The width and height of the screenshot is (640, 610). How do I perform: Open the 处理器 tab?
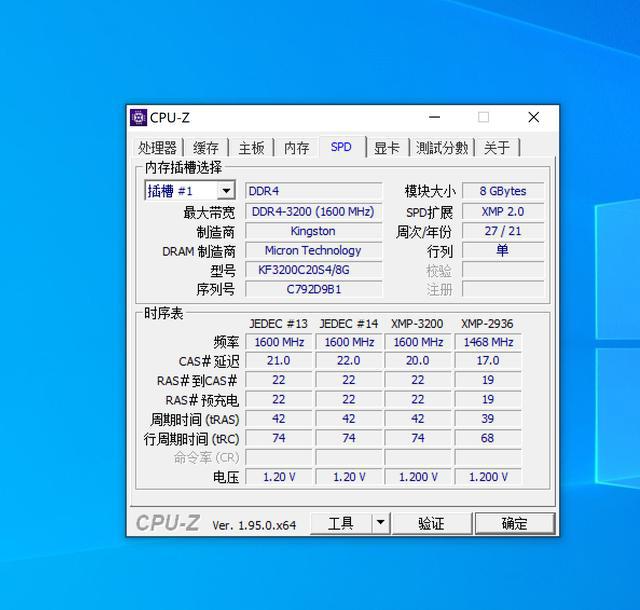(x=157, y=147)
